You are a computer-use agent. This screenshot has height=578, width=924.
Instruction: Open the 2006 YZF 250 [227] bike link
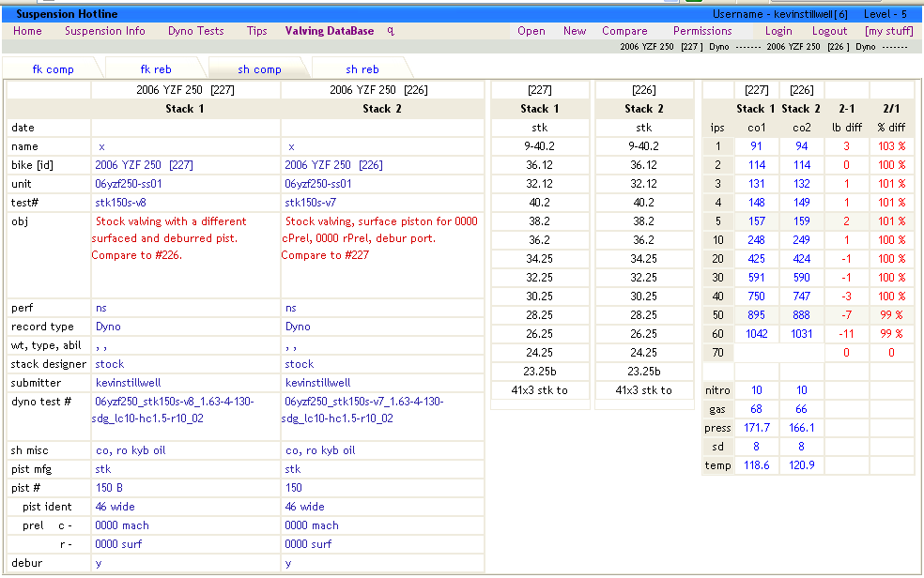(144, 165)
